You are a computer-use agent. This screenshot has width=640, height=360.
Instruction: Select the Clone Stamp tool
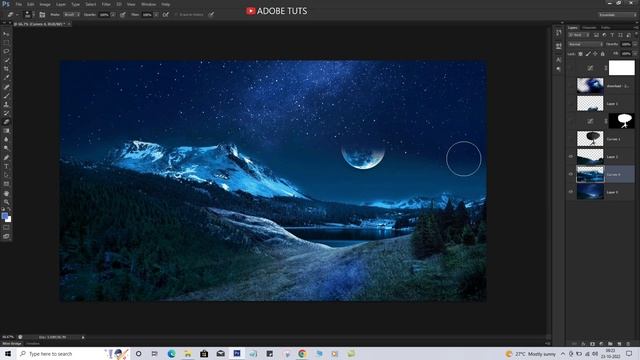6,104
